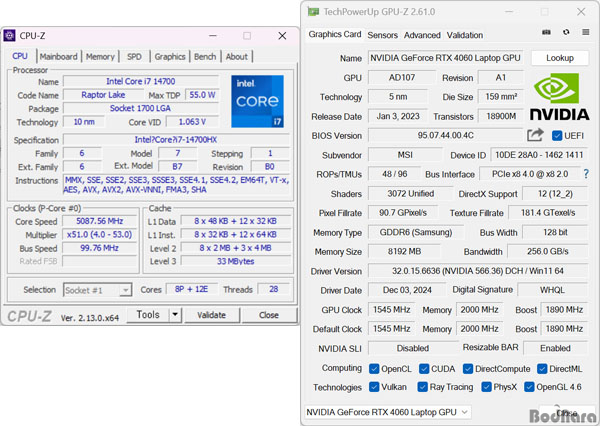
Task: Click the GPU Name field in GPU-Z
Action: point(445,58)
